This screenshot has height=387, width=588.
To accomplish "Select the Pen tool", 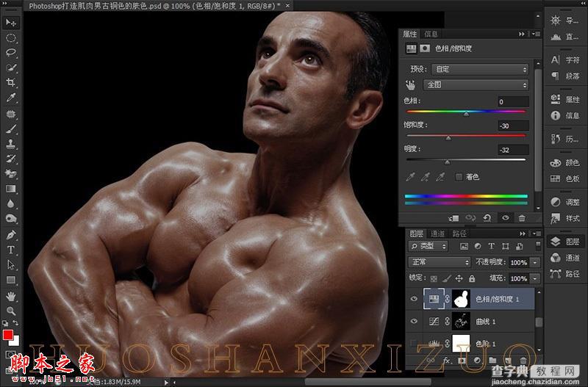I will tap(11, 235).
